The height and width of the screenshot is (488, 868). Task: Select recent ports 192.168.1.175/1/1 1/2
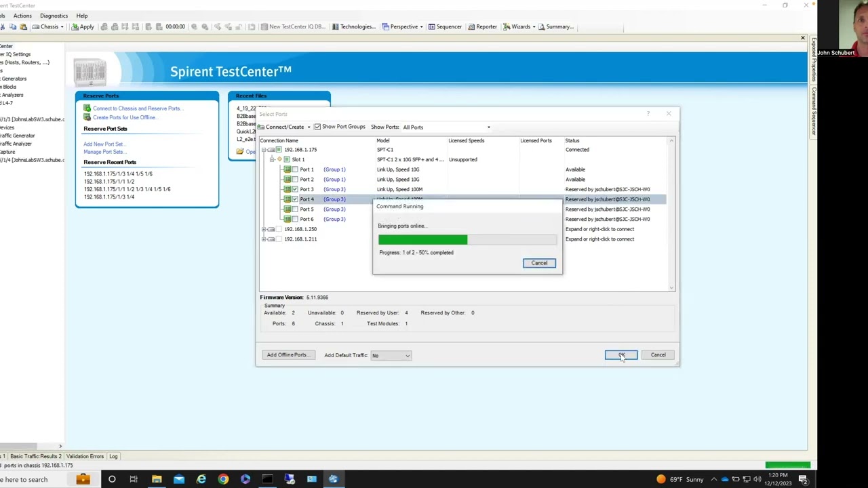point(109,182)
